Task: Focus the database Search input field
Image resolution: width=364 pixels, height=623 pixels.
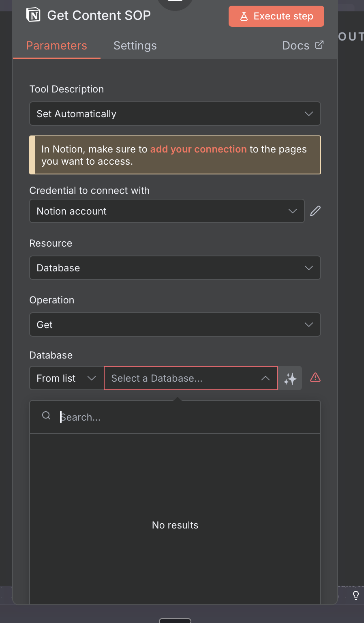Action: tap(186, 417)
